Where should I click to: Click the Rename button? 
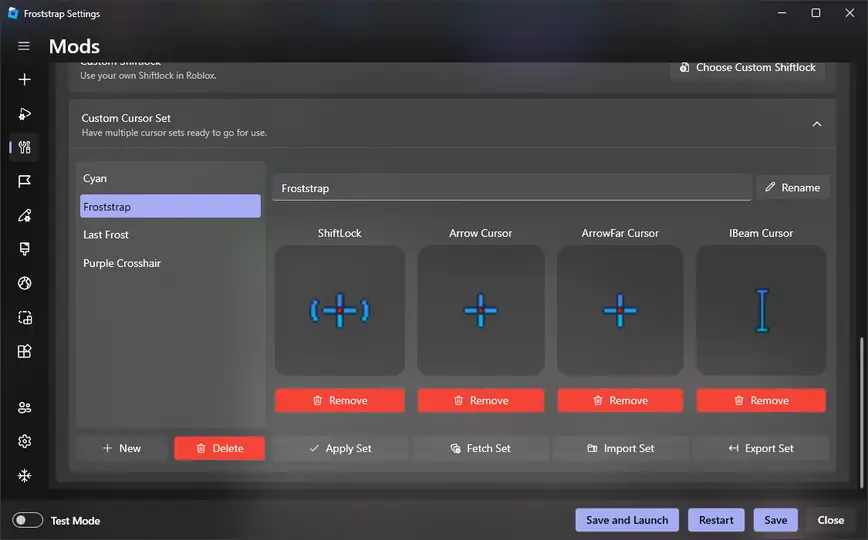coord(793,188)
